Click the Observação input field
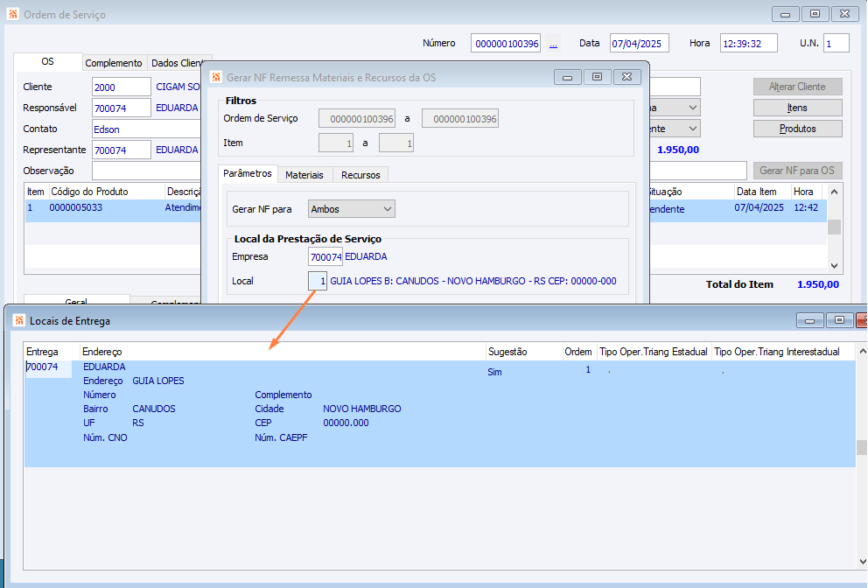 [x=147, y=171]
